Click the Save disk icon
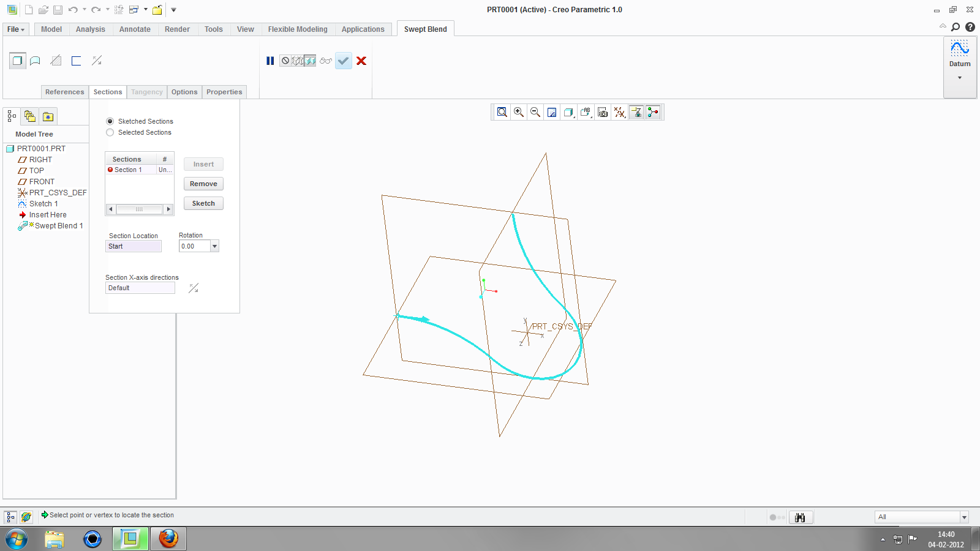This screenshot has width=980, height=551. click(58, 10)
